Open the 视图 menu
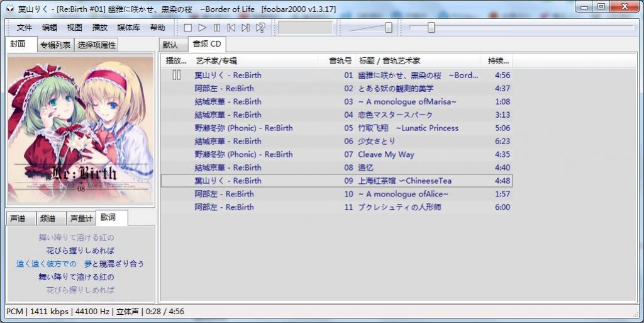The height and width of the screenshot is (323, 644). click(x=74, y=28)
